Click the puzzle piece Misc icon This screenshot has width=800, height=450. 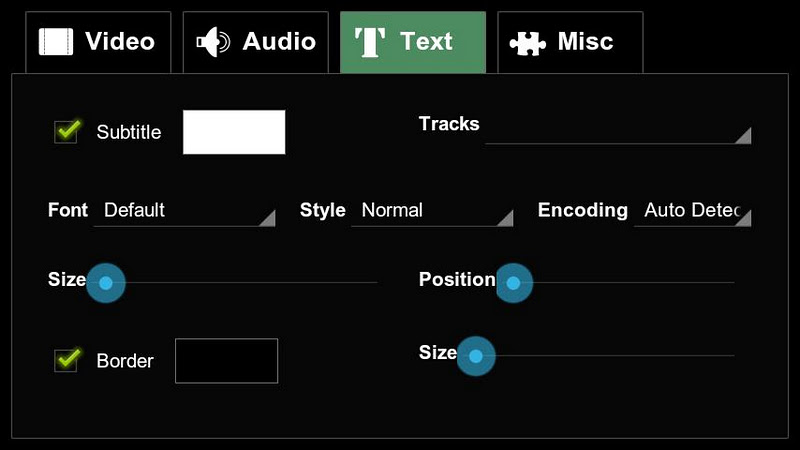527,42
